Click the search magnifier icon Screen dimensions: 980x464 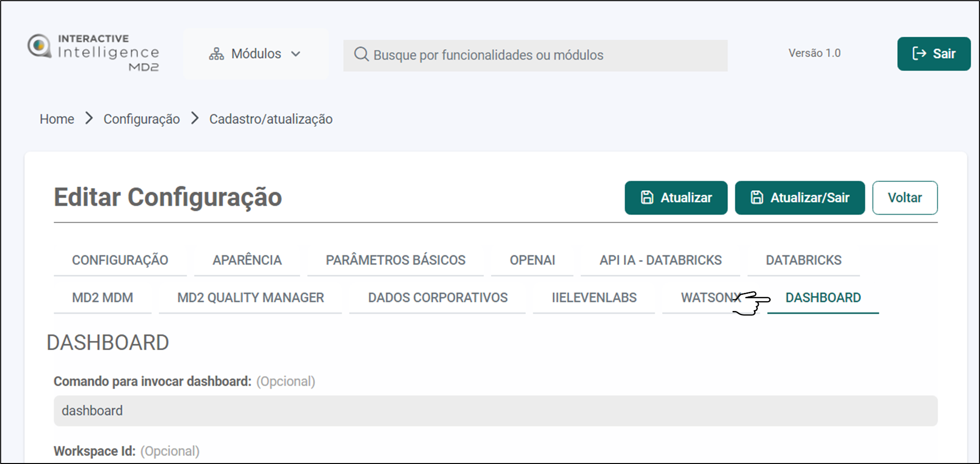[361, 54]
